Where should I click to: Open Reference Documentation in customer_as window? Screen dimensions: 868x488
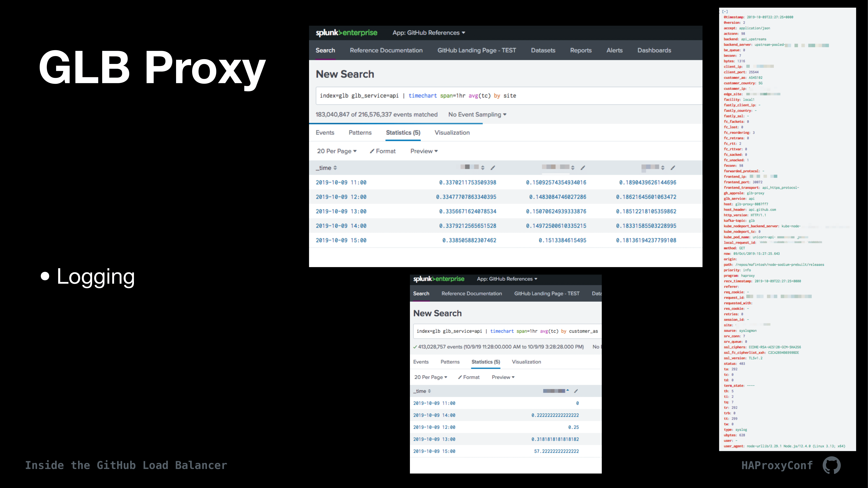[472, 293]
